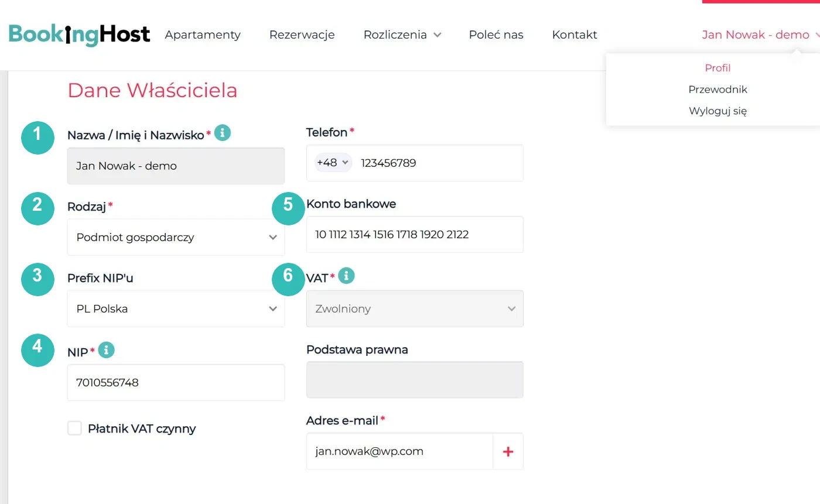Open the Rodzaj dropdown showing Podmiot gospodarczy
This screenshot has height=504, width=820.
176,237
